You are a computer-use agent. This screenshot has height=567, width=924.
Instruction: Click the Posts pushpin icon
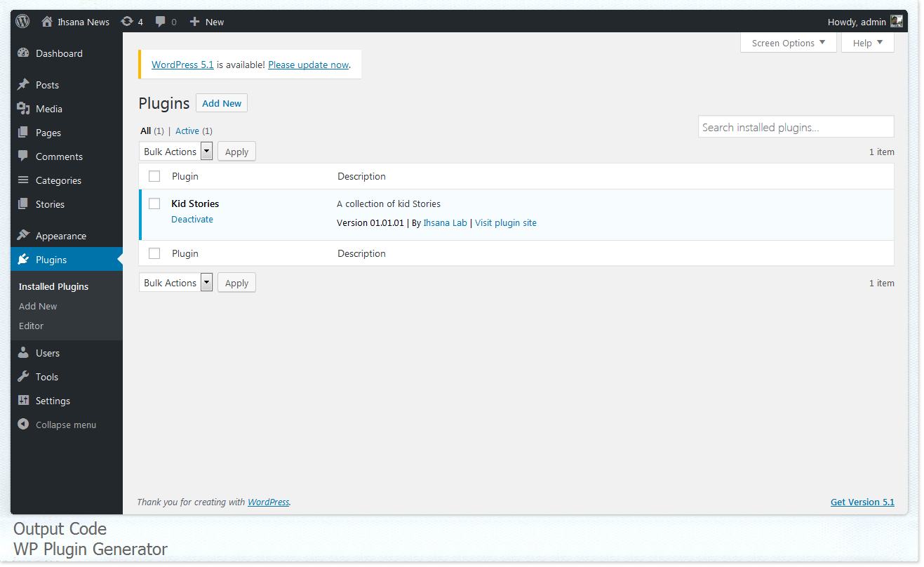pos(23,85)
